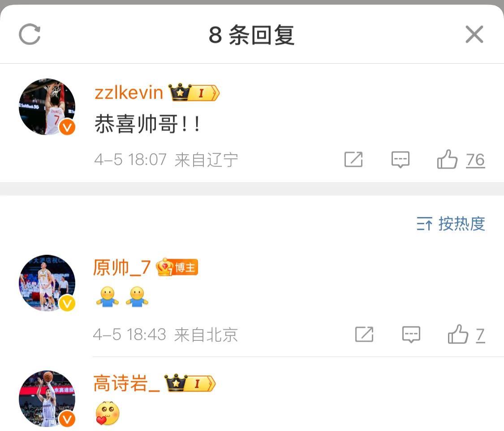Viewport: 504px width, 431px height.
Task: Tap the 博主 badge next to 原帅_7
Action: pos(177,267)
